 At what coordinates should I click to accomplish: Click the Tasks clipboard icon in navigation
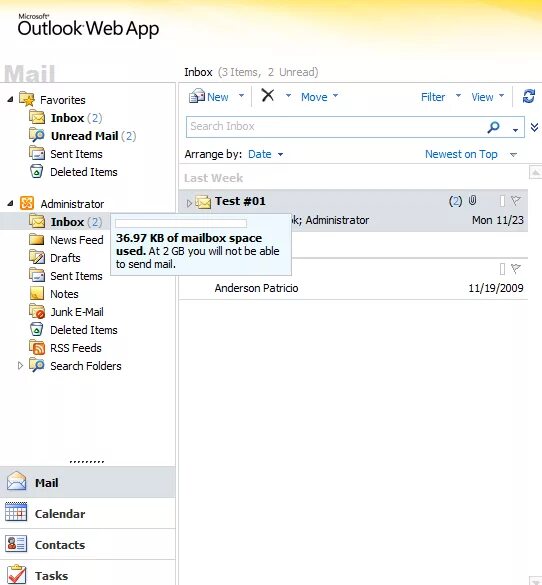(x=16, y=575)
